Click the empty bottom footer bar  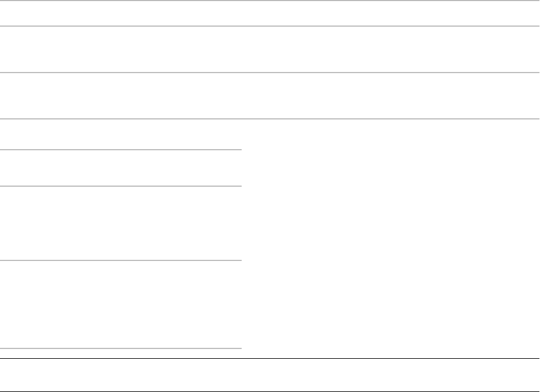pos(269,376)
